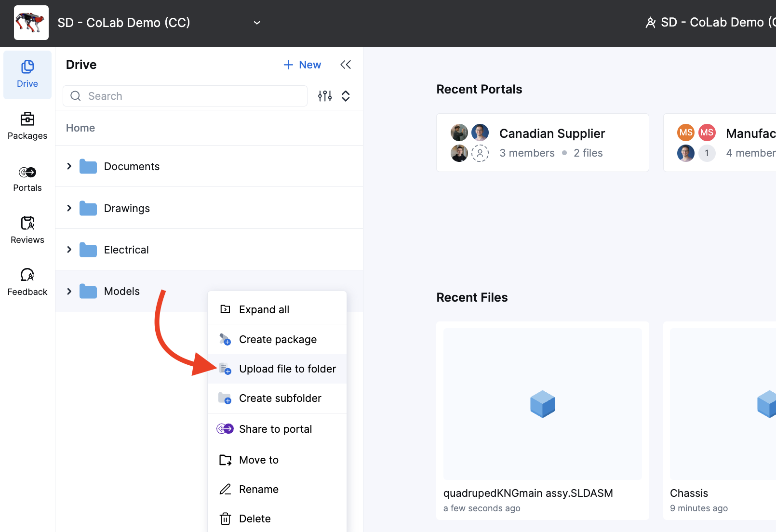Open the Feedback section in sidebar
Viewport: 776px width, 532px height.
(x=27, y=282)
